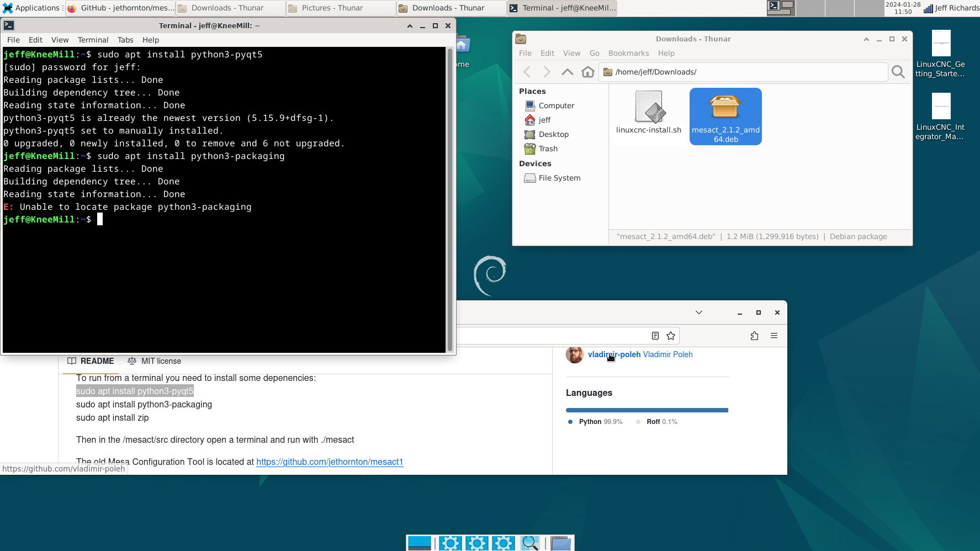980x551 pixels.
Task: Click the Roff 0.1% language entry
Action: coord(656,422)
